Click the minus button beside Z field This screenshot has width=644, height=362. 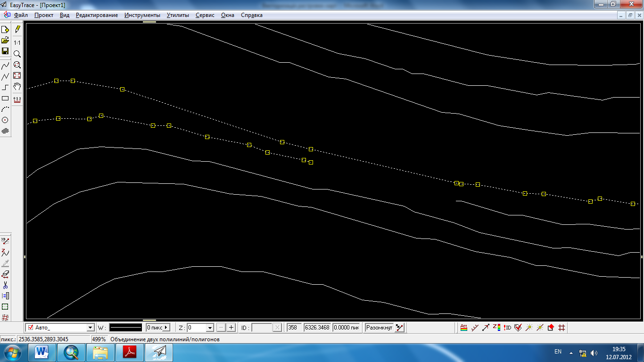tap(221, 328)
